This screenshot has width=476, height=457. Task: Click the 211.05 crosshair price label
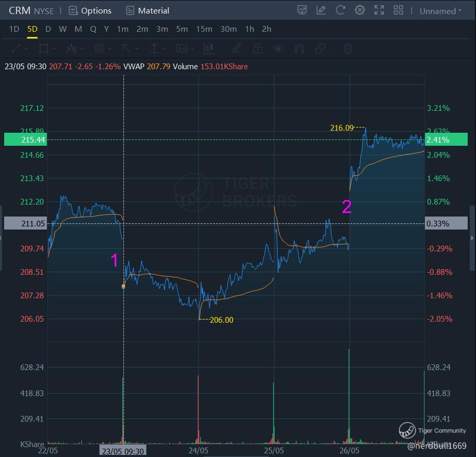coord(26,223)
